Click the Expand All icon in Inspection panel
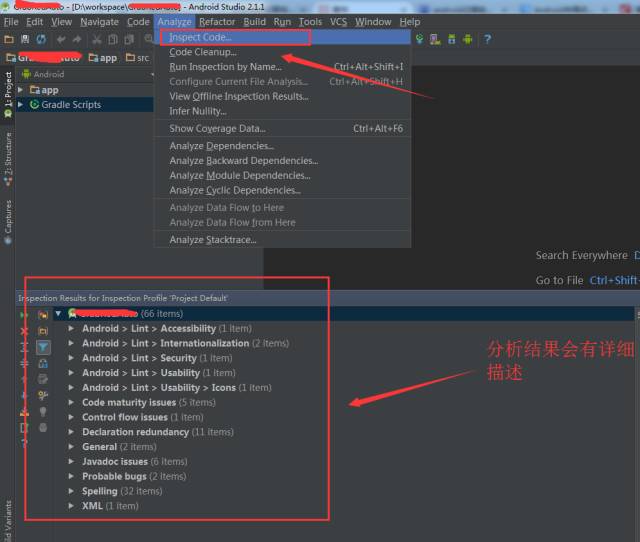This screenshot has width=640, height=542. (x=24, y=347)
